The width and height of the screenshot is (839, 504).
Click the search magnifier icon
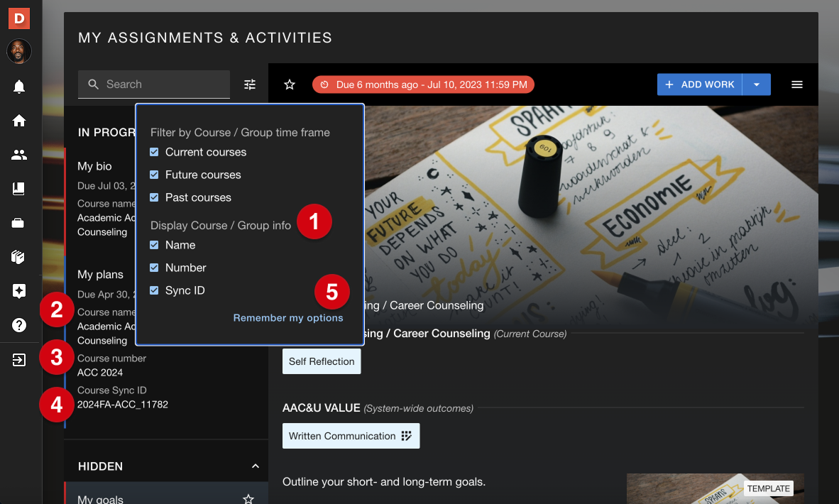(x=93, y=84)
